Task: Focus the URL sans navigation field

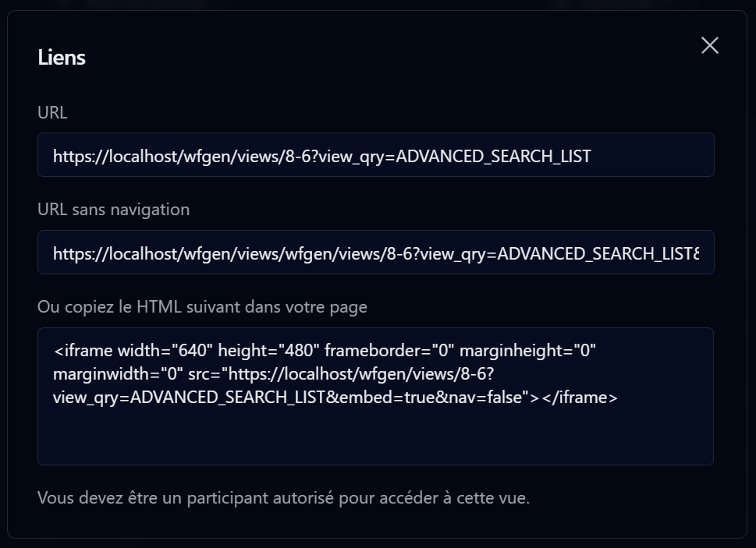Action: click(x=375, y=253)
